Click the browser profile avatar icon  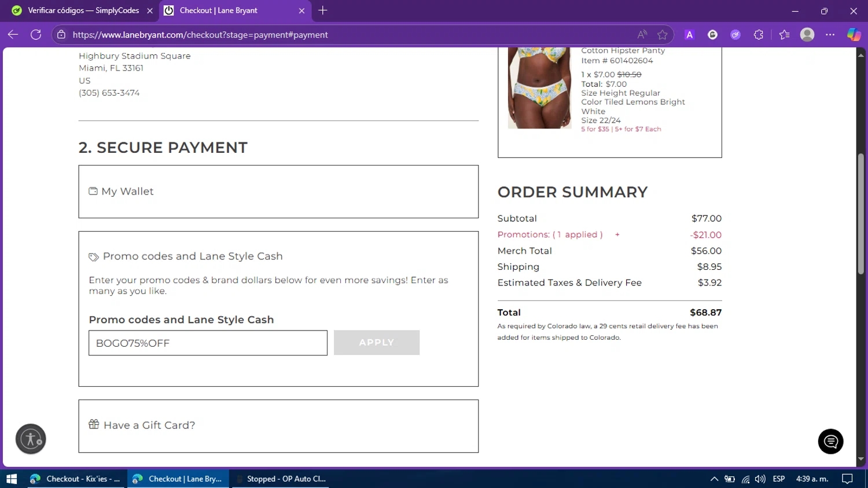[x=807, y=35]
